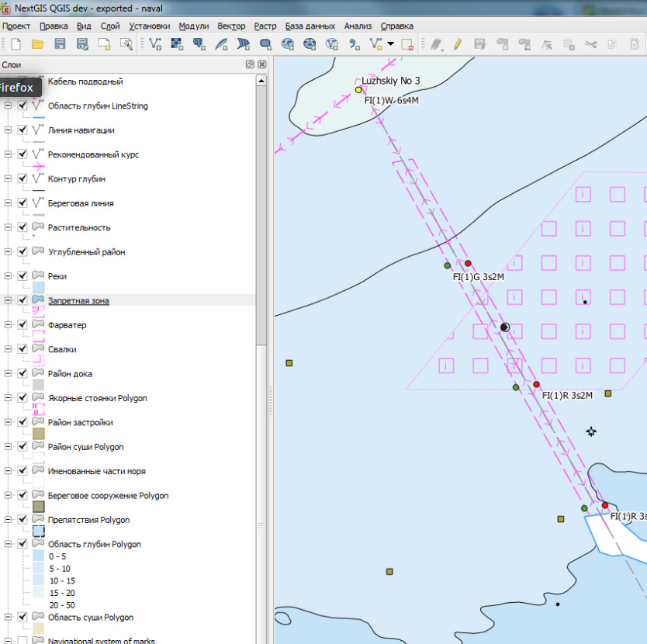Open the Растр menu
The width and height of the screenshot is (647, 644).
265,26
